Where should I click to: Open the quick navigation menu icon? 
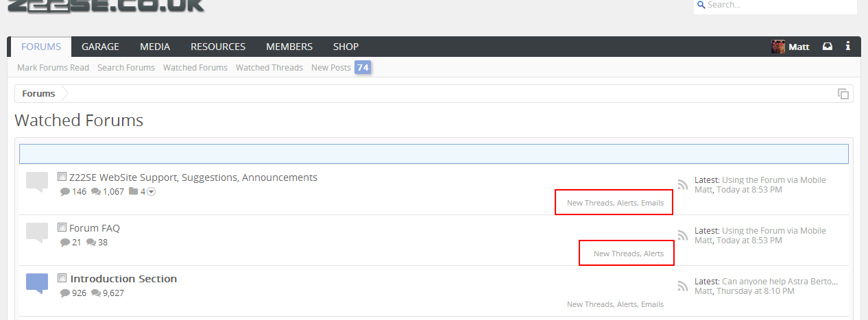[x=843, y=94]
